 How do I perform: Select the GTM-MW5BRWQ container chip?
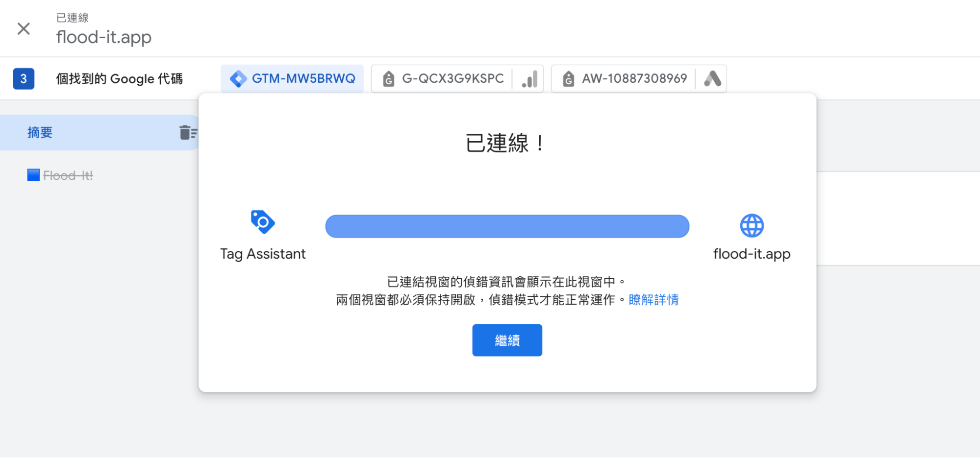[x=292, y=78]
